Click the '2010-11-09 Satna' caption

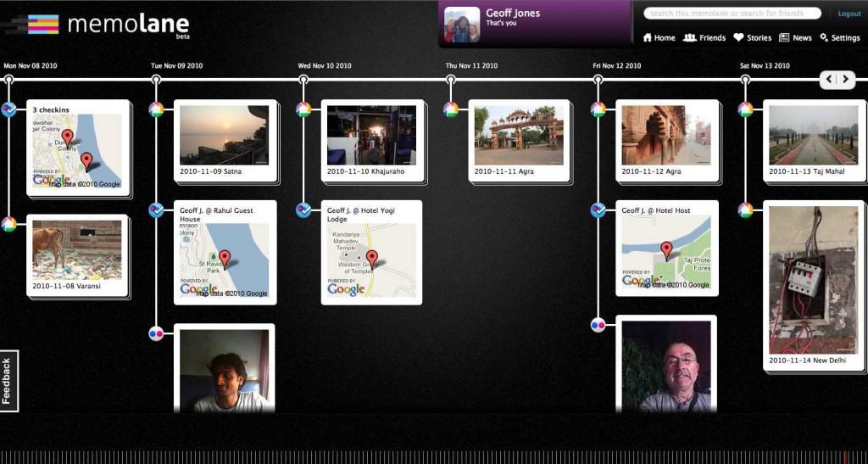point(210,171)
